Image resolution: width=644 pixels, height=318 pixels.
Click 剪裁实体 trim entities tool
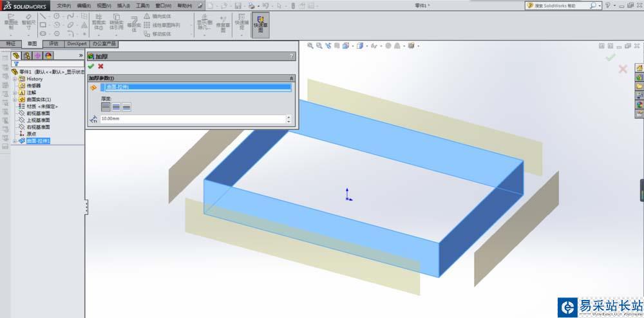(99, 23)
